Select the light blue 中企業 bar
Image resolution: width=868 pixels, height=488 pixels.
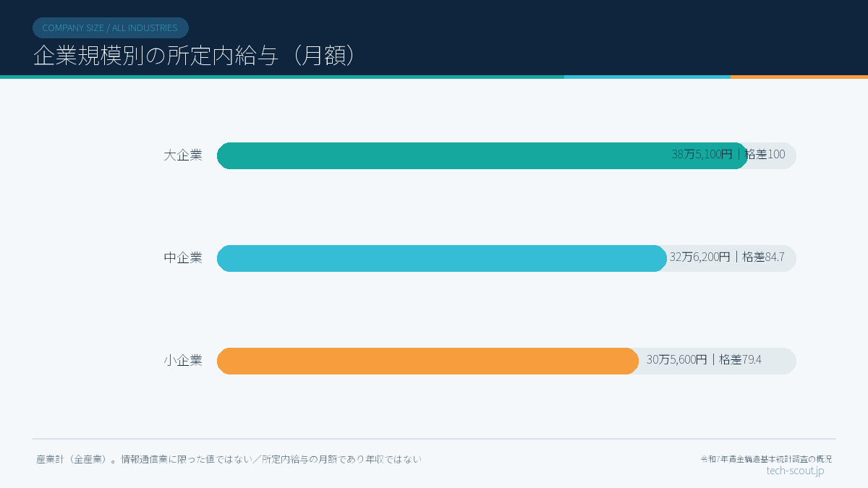pos(442,258)
